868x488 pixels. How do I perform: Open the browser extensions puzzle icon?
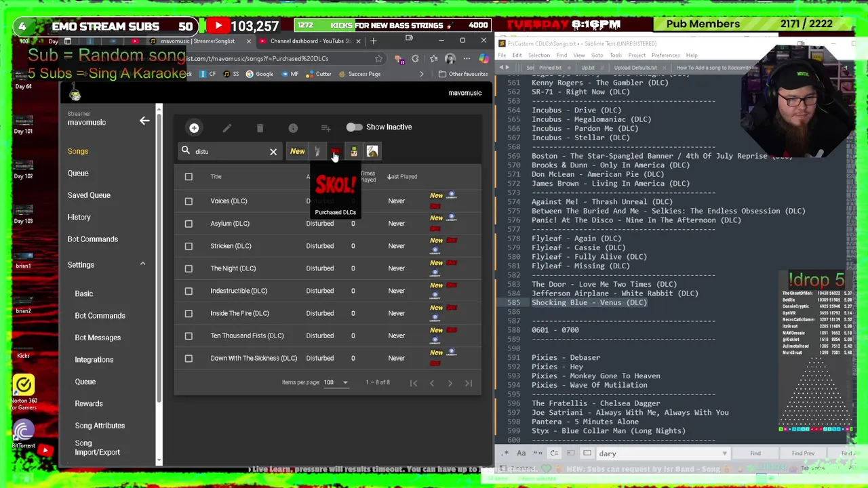point(415,59)
